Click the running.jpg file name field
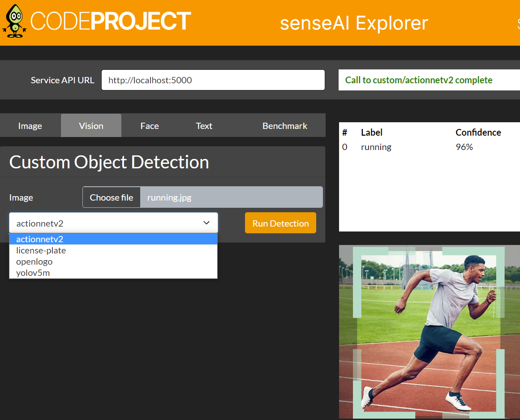Viewport: 520px width, 420px height. 232,197
